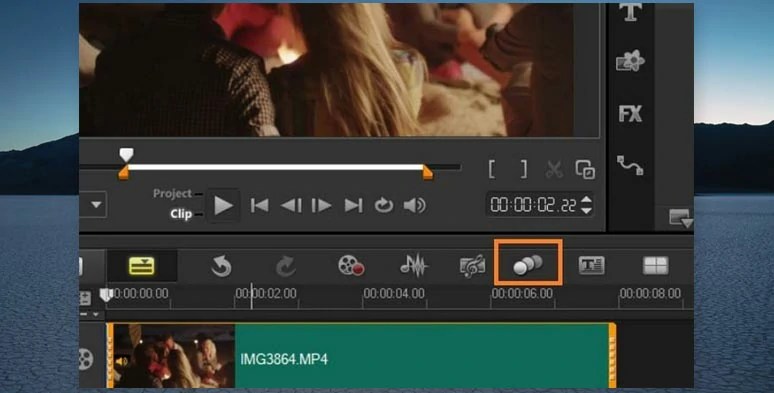Switch to the yellow Timeline View button
Viewport: 774px width, 393px height.
click(x=142, y=266)
